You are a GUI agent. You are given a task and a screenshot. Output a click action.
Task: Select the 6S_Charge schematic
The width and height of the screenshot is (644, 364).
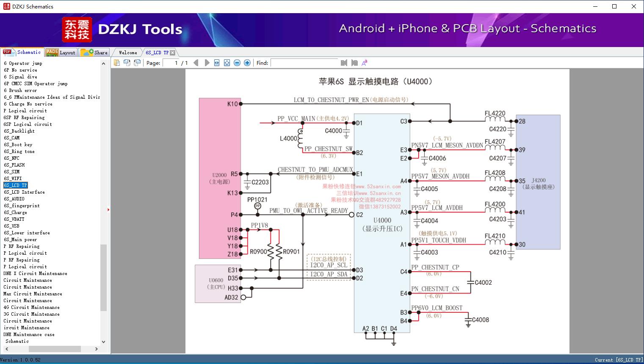tap(15, 212)
